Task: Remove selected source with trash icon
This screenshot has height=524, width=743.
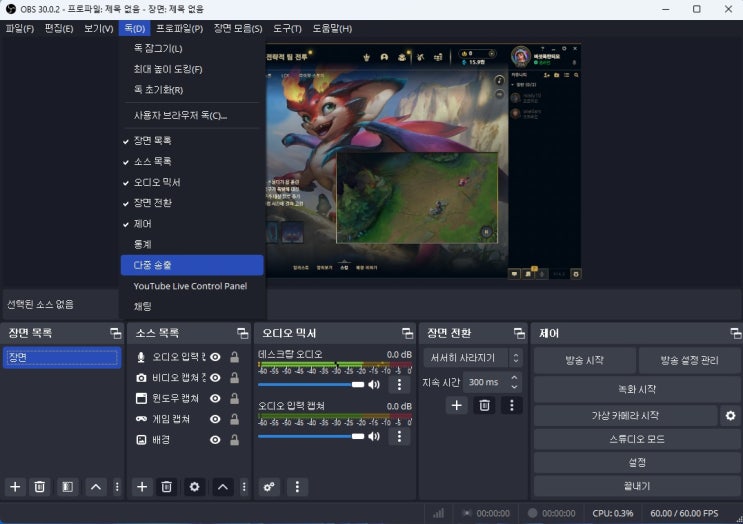Action: coord(167,487)
